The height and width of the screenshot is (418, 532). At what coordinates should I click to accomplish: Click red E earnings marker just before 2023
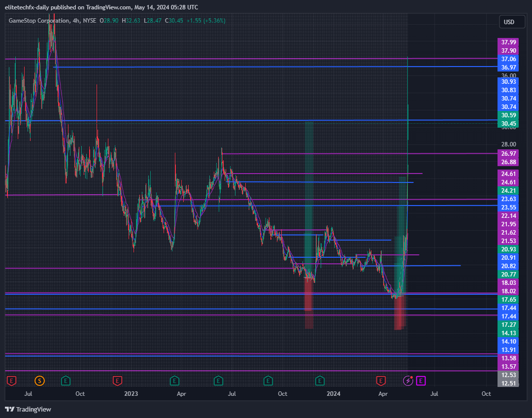point(117,381)
